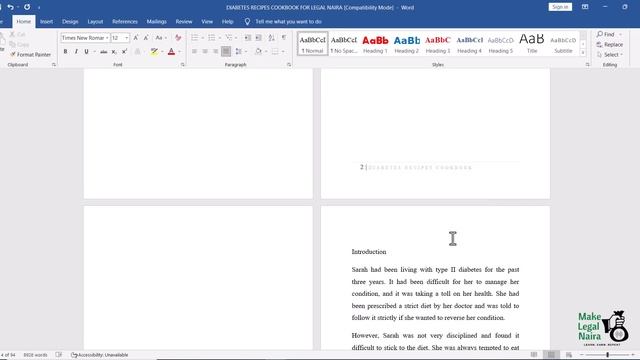Image resolution: width=640 pixels, height=360 pixels.
Task: Open the References ribbon tab
Action: tap(125, 22)
